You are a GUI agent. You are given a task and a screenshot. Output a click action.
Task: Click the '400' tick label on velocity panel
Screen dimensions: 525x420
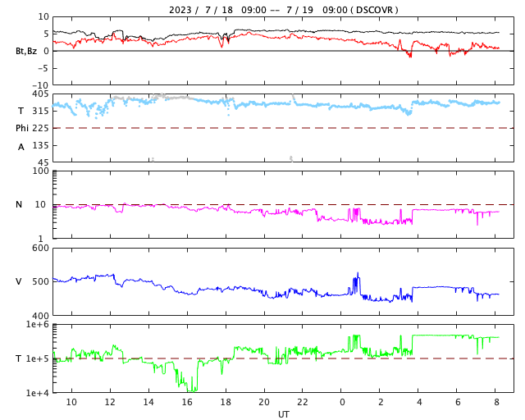[40, 316]
